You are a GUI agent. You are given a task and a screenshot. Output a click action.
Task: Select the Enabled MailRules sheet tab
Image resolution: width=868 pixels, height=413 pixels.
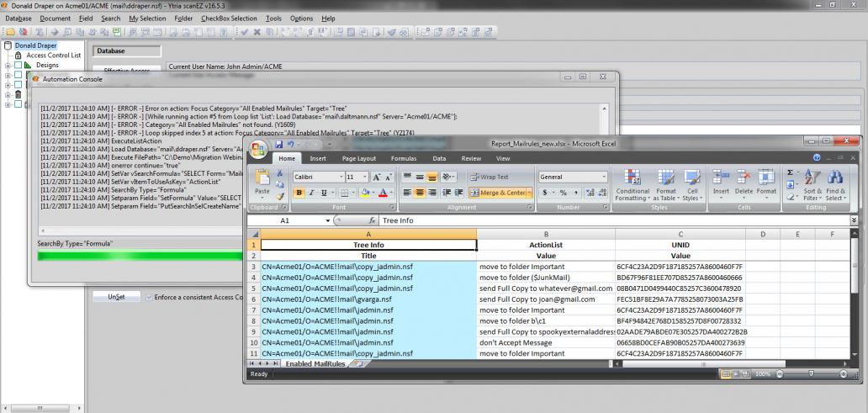pyautogui.click(x=315, y=363)
